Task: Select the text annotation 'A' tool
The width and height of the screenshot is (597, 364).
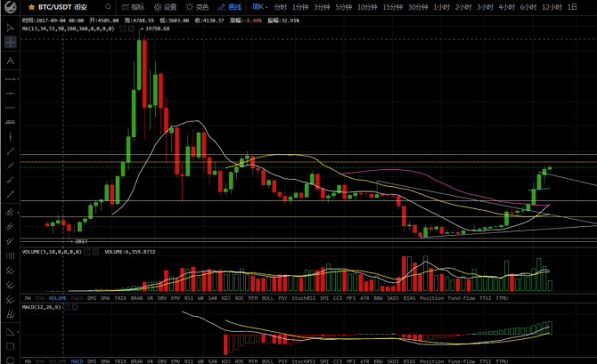Action: pyautogui.click(x=10, y=61)
